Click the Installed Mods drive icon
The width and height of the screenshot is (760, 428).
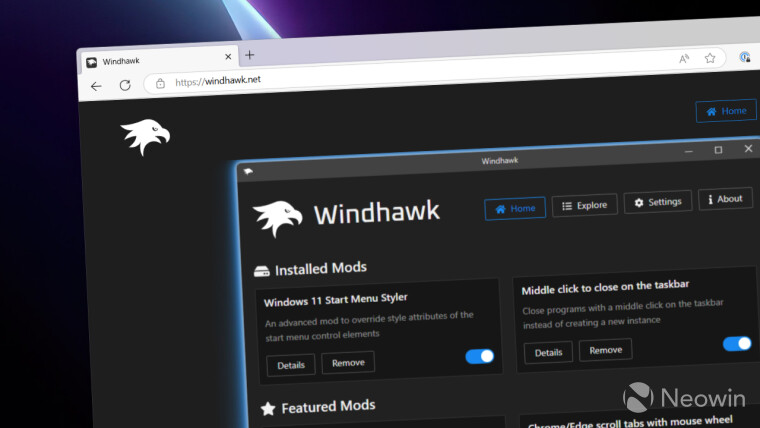tap(262, 271)
